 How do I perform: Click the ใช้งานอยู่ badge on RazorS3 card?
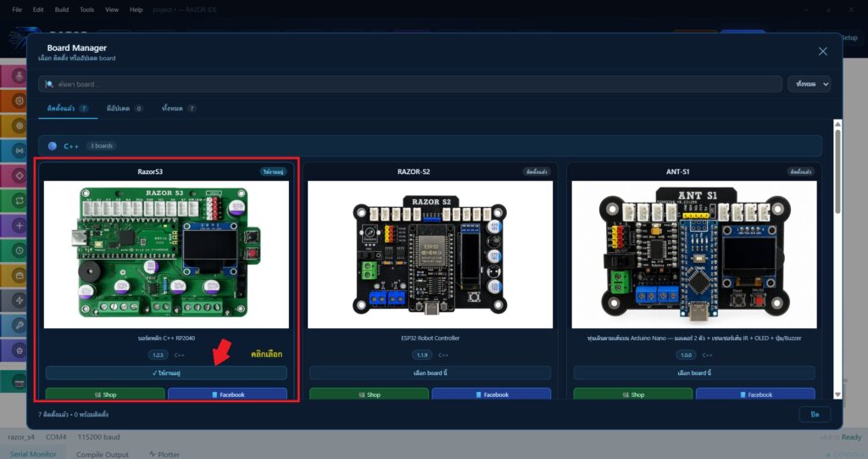(274, 172)
